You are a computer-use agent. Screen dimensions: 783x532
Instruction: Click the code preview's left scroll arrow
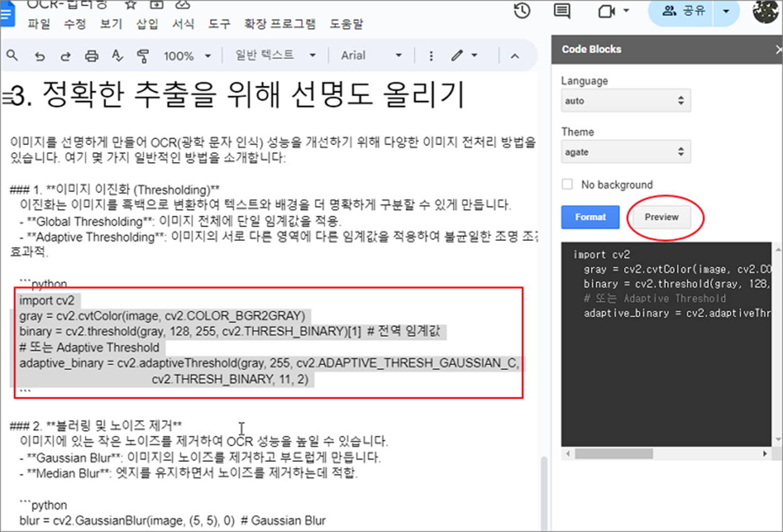[567, 453]
